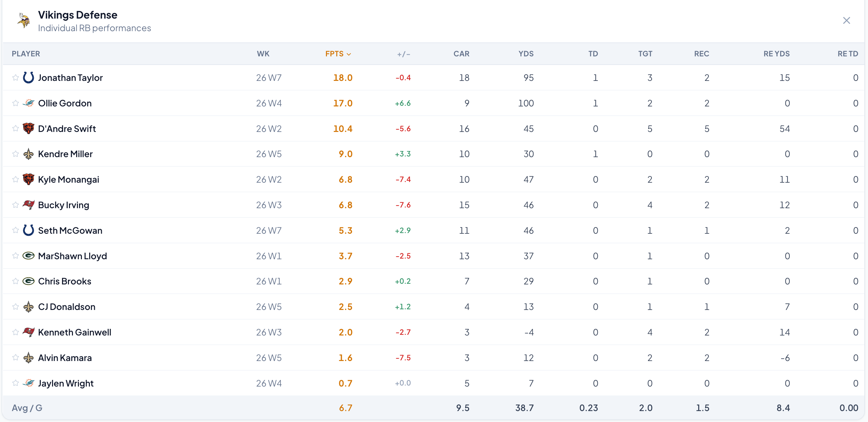Viewport: 868px width, 422px height.
Task: Star Kyle Monangai's row
Action: tap(15, 180)
